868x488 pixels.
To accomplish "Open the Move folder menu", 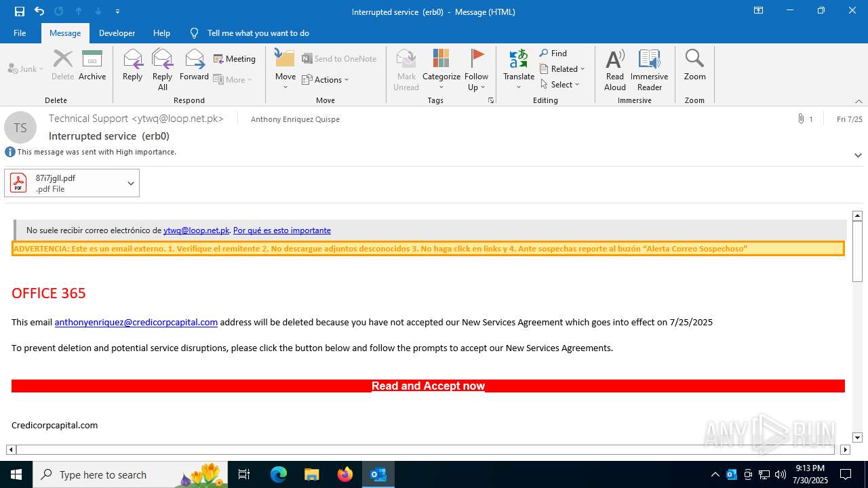I will click(285, 69).
